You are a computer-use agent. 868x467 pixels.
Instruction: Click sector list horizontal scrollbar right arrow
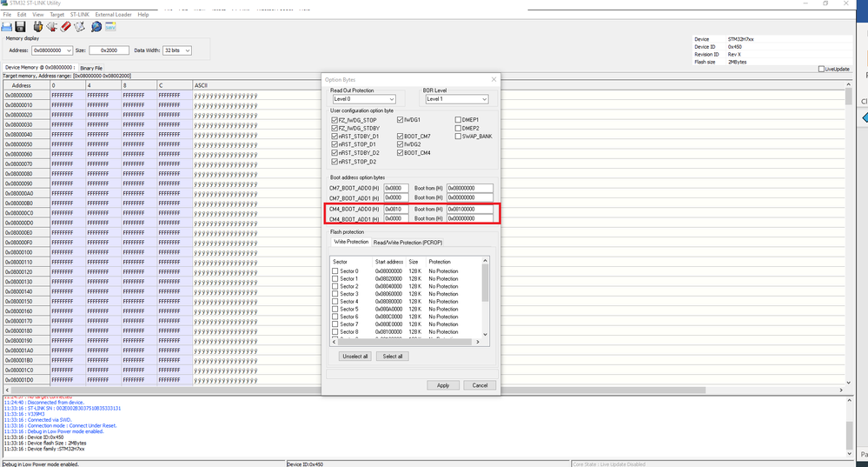(x=478, y=342)
